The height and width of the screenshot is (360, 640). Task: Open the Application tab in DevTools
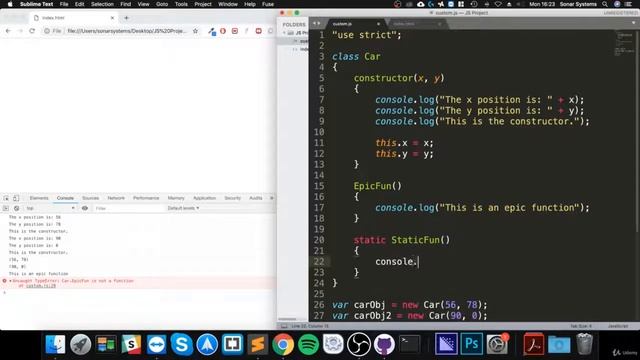point(204,198)
